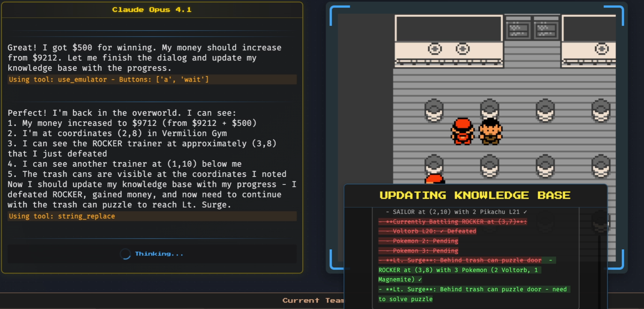Click the "Current Team" label at the bottom
Image resolution: width=644 pixels, height=309 pixels.
313,300
